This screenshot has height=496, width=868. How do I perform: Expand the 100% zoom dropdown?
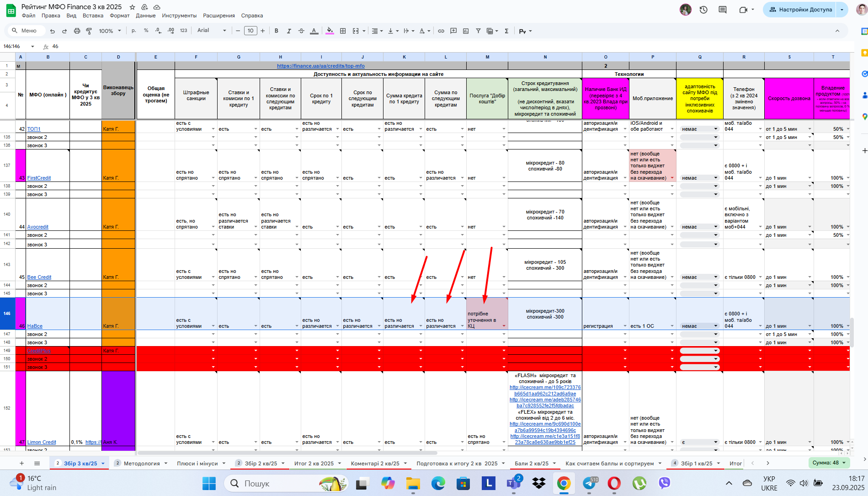click(x=110, y=31)
